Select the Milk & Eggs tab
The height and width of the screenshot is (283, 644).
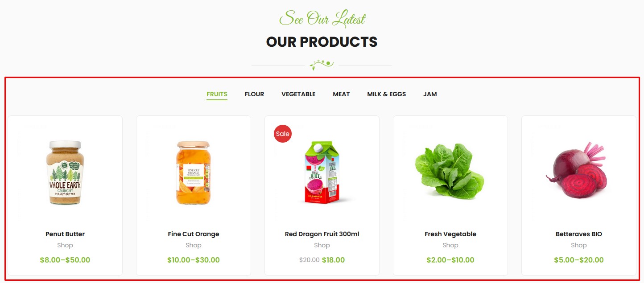click(386, 94)
